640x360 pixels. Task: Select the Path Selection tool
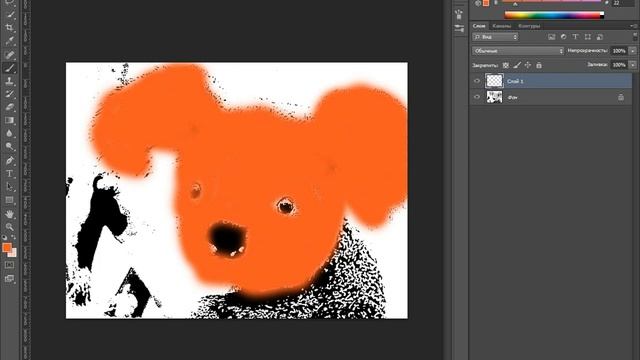pyautogui.click(x=10, y=187)
